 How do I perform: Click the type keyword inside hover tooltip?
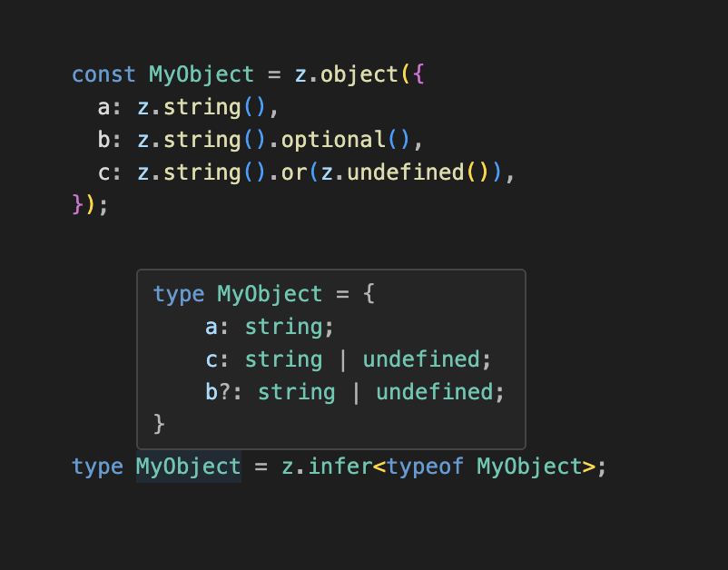point(179,294)
